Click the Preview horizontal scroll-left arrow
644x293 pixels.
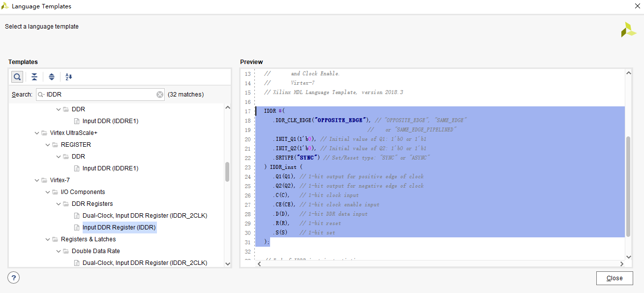tap(259, 264)
